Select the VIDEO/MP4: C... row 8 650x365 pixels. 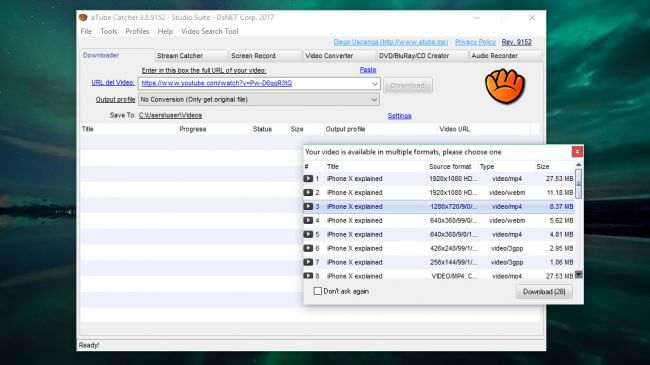pos(439,275)
